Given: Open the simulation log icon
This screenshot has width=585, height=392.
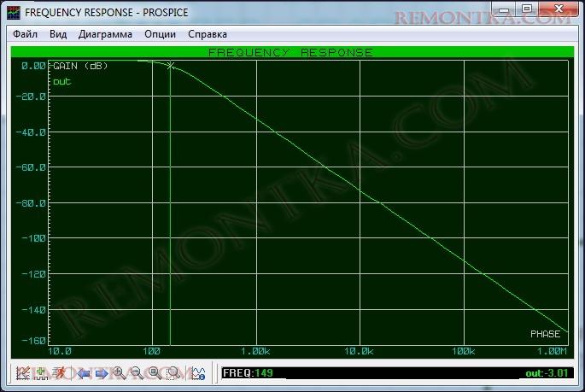Looking at the screenshot, I should coord(197,373).
